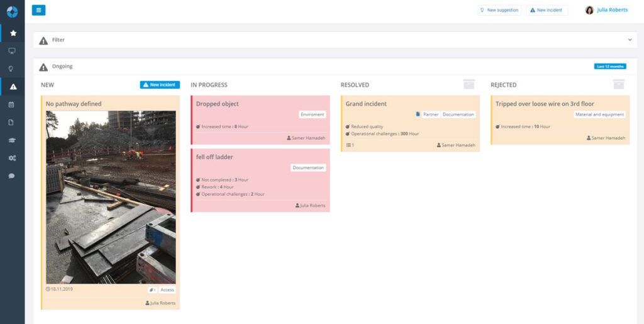Image resolution: width=644 pixels, height=324 pixels.
Task: Click Material and equipment tag
Action: [x=599, y=115]
